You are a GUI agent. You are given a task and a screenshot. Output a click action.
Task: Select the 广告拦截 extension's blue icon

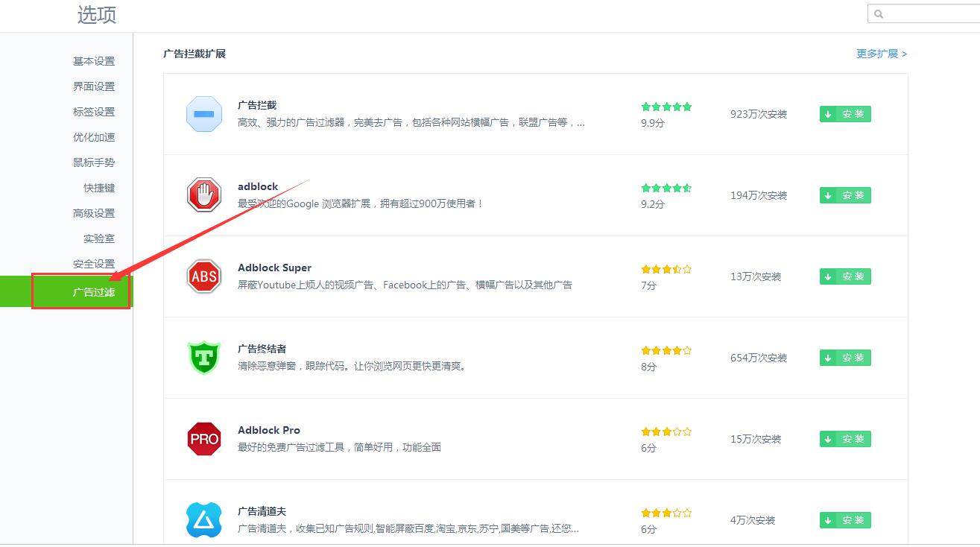(x=203, y=114)
